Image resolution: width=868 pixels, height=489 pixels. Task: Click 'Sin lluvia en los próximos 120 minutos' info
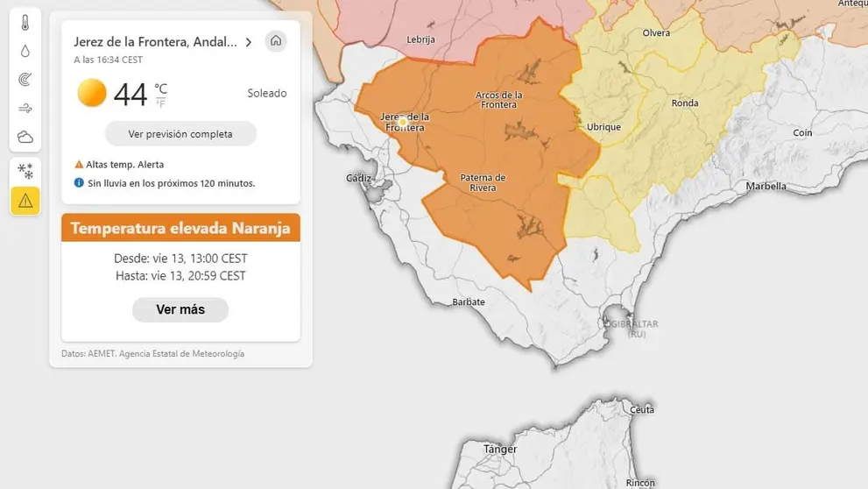pyautogui.click(x=171, y=183)
